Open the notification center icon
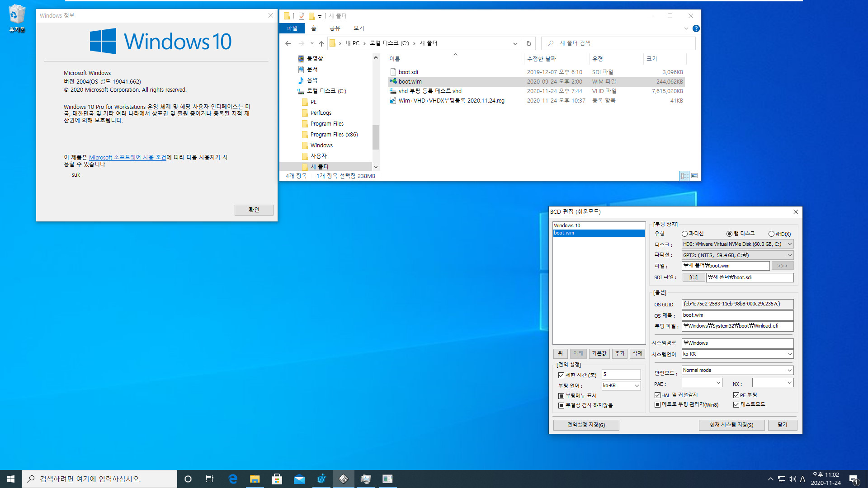 pos(854,479)
